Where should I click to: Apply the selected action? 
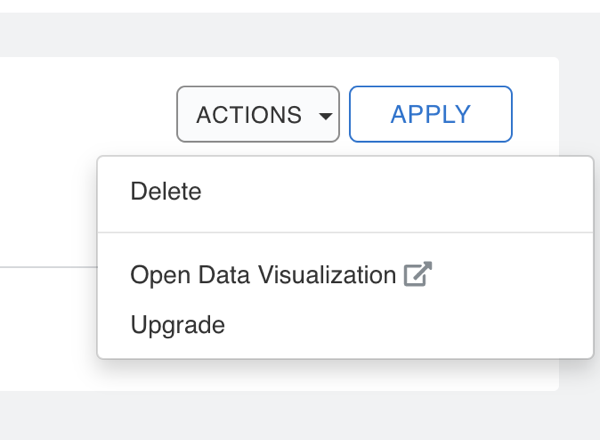[x=430, y=115]
